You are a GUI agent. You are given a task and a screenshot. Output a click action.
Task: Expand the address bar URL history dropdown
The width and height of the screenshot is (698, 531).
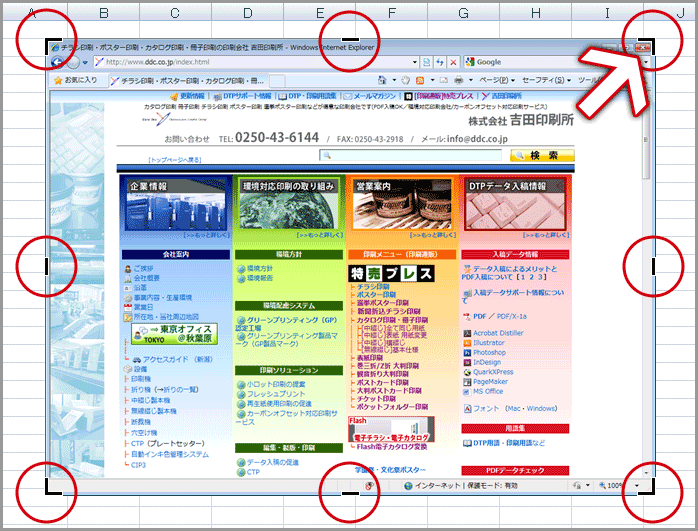414,62
